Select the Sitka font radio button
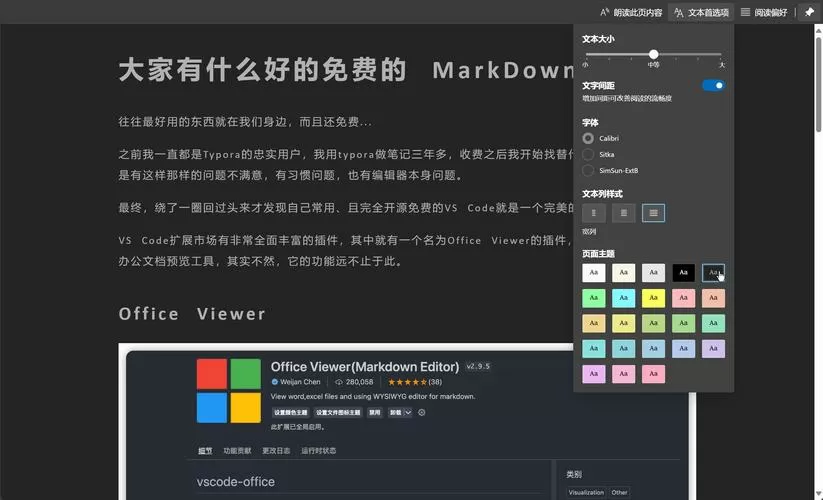This screenshot has width=823, height=500. pyautogui.click(x=588, y=154)
